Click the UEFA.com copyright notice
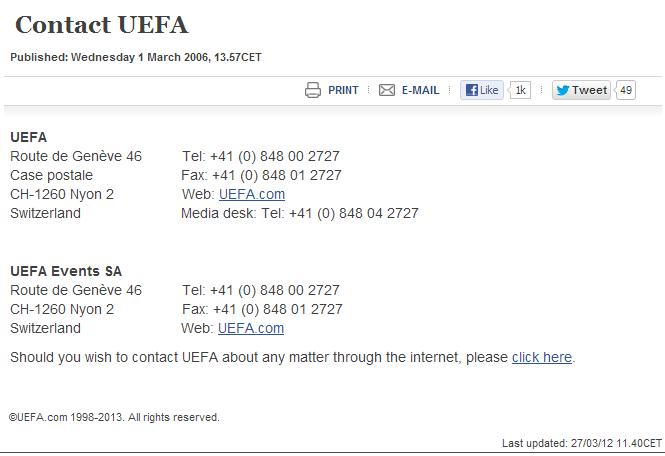The image size is (665, 456). click(115, 417)
